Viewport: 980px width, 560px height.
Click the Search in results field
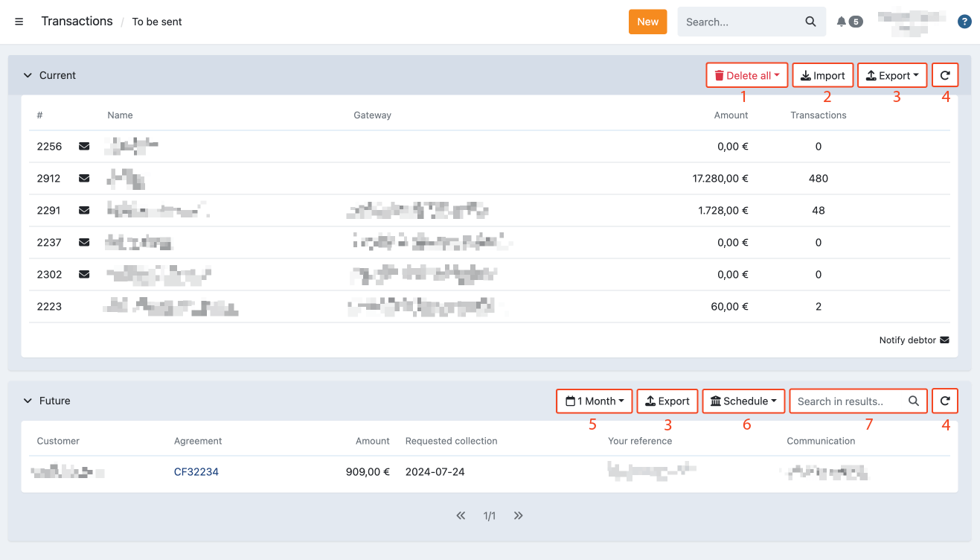tap(848, 401)
